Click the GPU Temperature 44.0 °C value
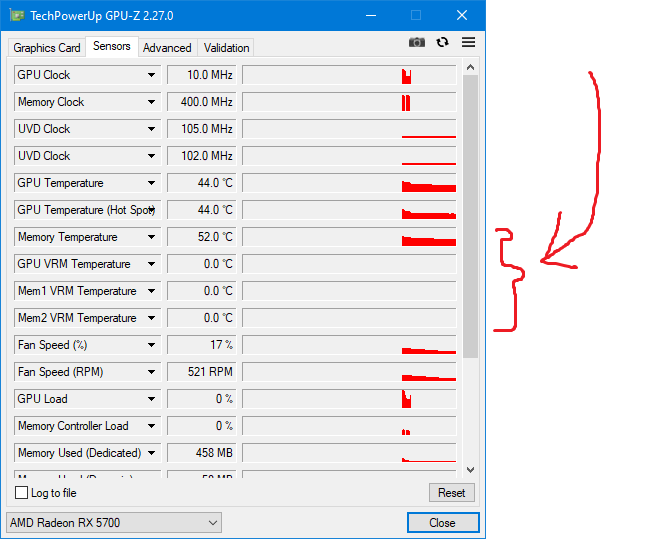668x542 pixels. click(x=202, y=183)
